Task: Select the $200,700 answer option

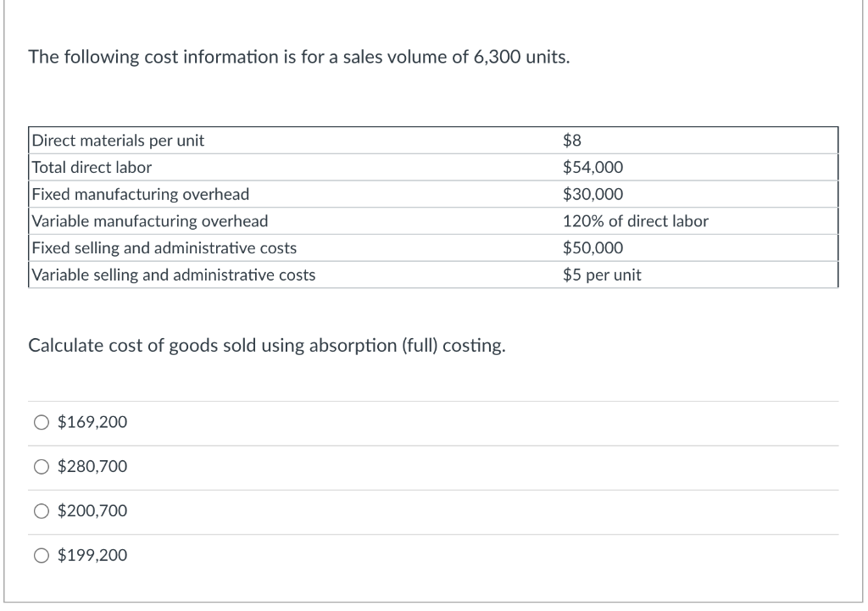Action: click(92, 510)
